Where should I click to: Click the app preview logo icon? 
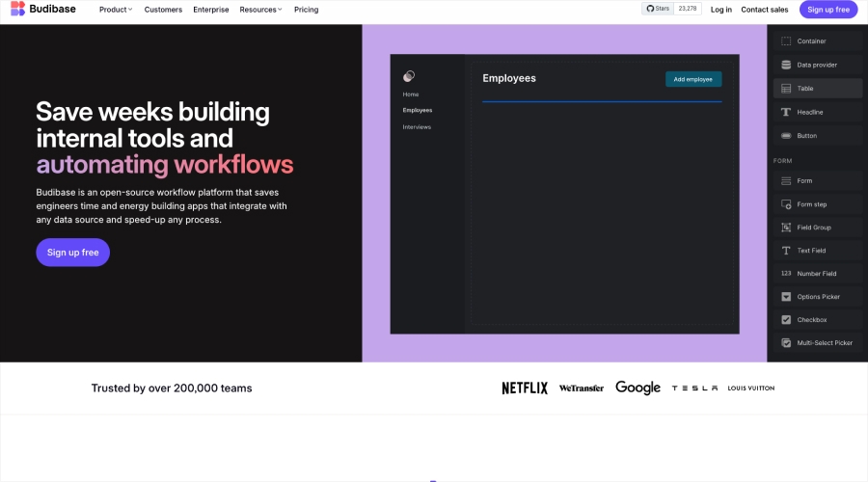click(409, 76)
